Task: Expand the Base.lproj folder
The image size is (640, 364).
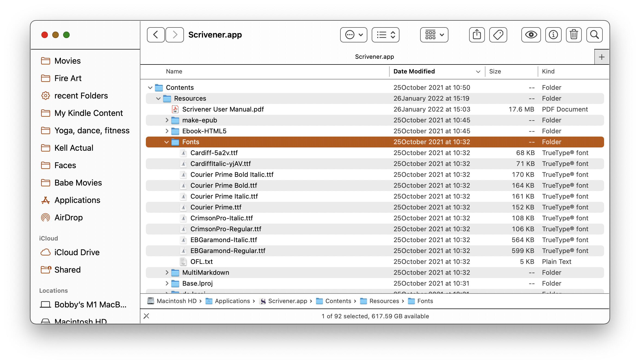Action: [167, 283]
